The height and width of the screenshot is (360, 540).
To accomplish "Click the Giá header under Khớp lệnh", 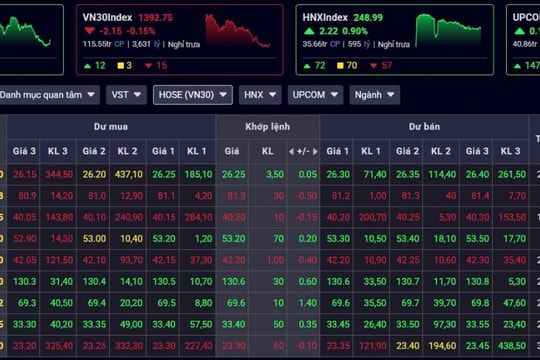I will [x=232, y=151].
